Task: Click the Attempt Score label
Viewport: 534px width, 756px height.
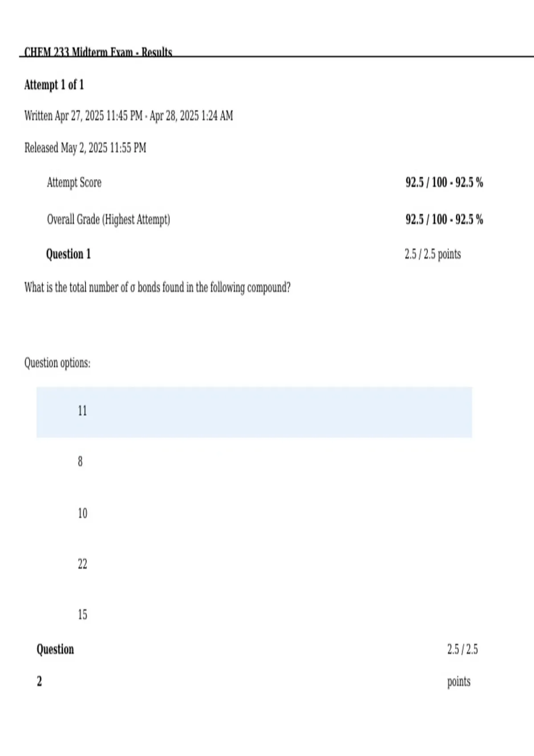Action: pos(74,182)
